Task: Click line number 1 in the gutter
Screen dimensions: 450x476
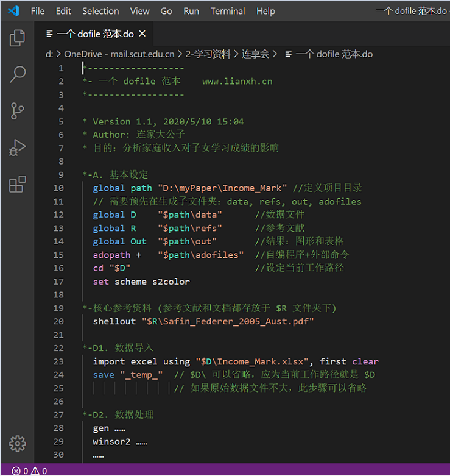Action: pyautogui.click(x=61, y=68)
